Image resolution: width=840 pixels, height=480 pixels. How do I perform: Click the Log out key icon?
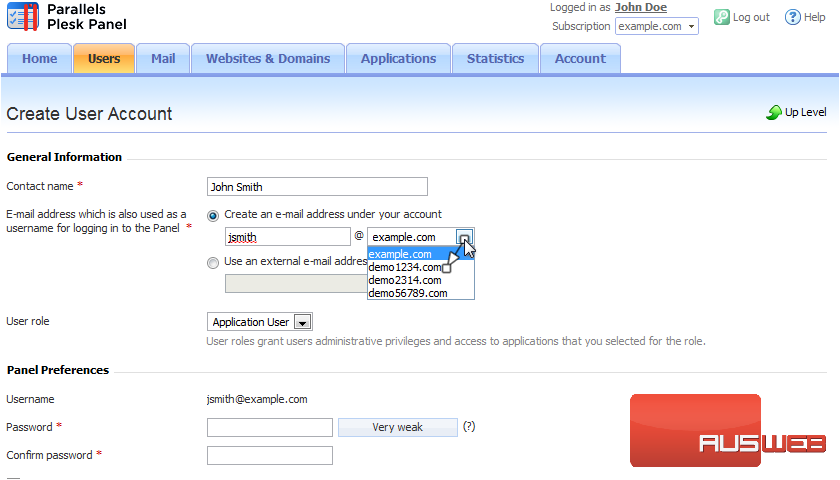722,17
